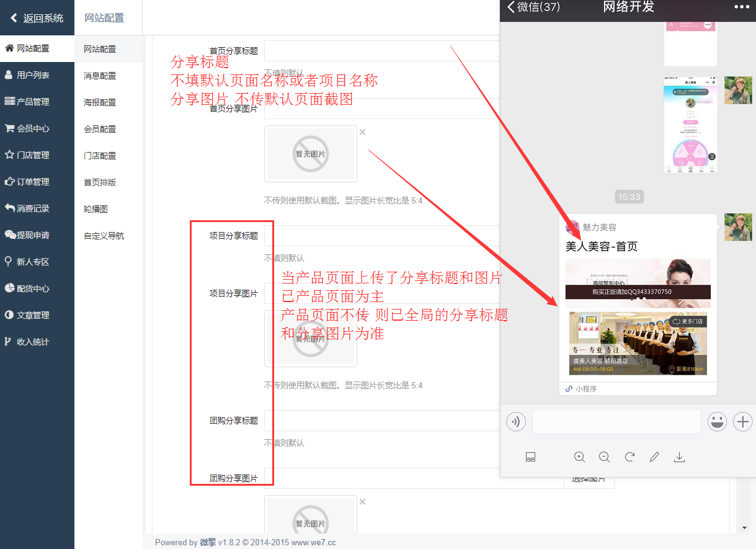The image size is (756, 549).
Task: Click the zoom in magnifier icon
Action: (579, 457)
